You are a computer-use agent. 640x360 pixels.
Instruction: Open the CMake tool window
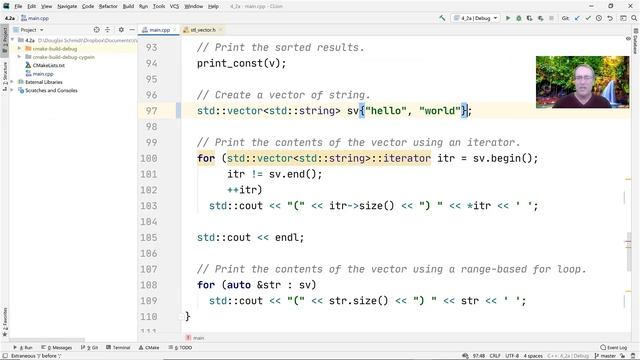(x=149, y=347)
